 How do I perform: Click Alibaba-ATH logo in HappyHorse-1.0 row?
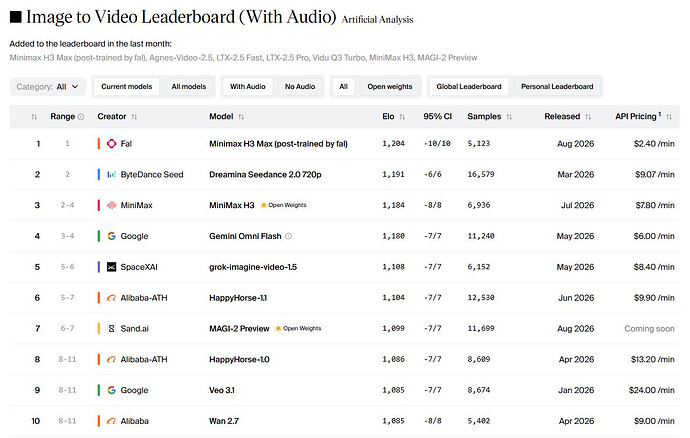(x=112, y=360)
